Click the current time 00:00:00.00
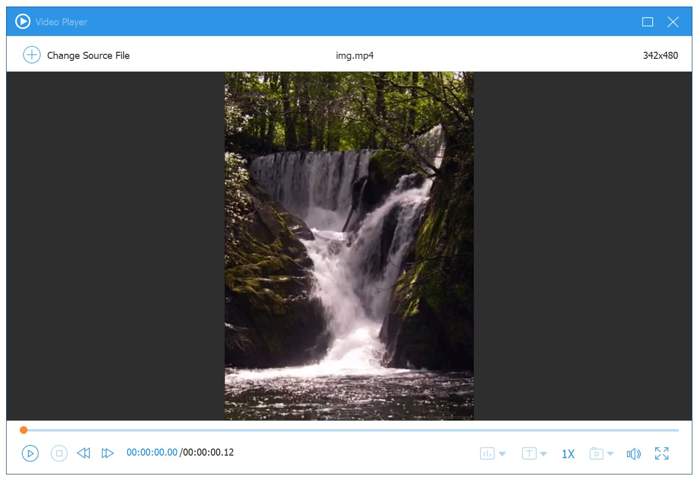This screenshot has width=700, height=481. [152, 453]
